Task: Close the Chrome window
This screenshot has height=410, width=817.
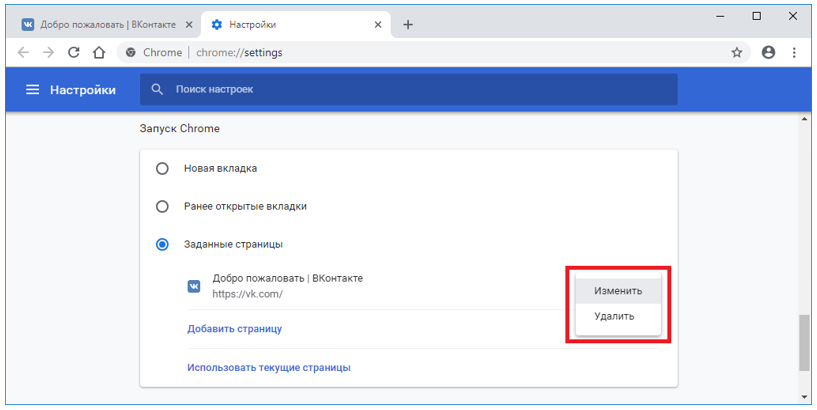Action: [x=793, y=17]
